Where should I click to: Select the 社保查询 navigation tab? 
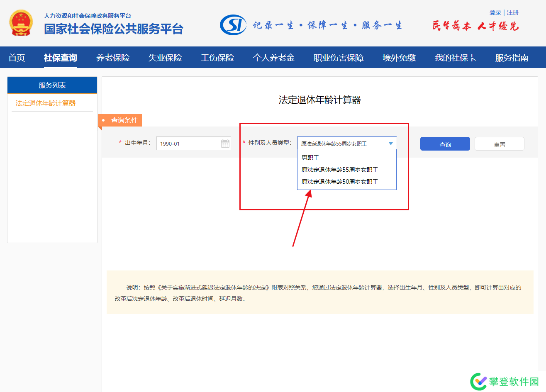point(61,58)
